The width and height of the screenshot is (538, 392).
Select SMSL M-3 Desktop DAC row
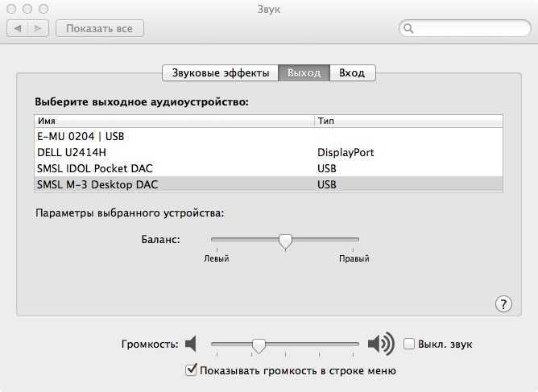click(x=269, y=184)
